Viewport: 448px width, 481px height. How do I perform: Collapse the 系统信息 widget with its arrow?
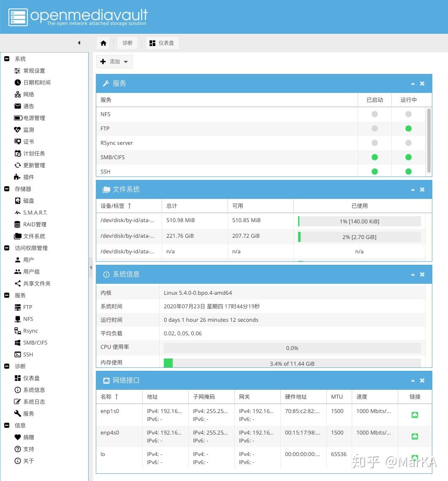(x=413, y=274)
